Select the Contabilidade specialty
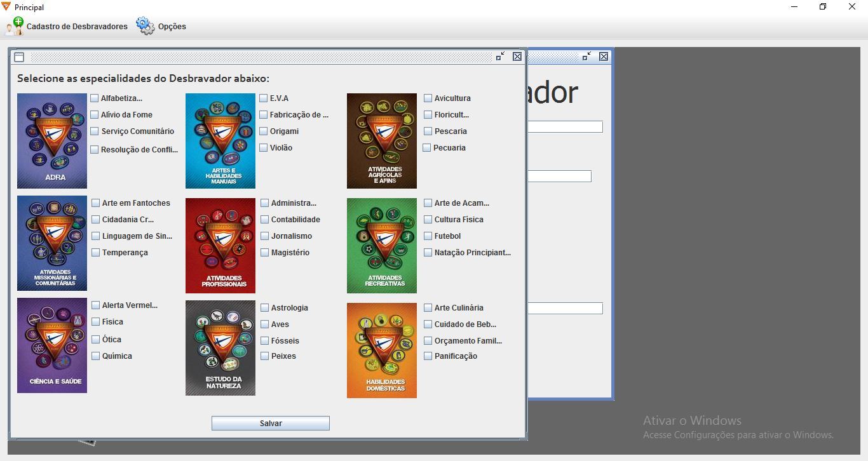868x461 pixels. pyautogui.click(x=265, y=220)
